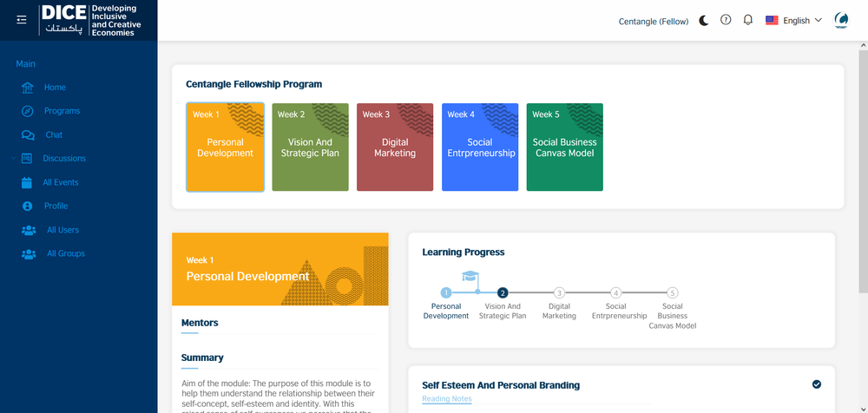Select Week 5 Social Business Canvas Model card
The image size is (868, 413).
pyautogui.click(x=565, y=147)
